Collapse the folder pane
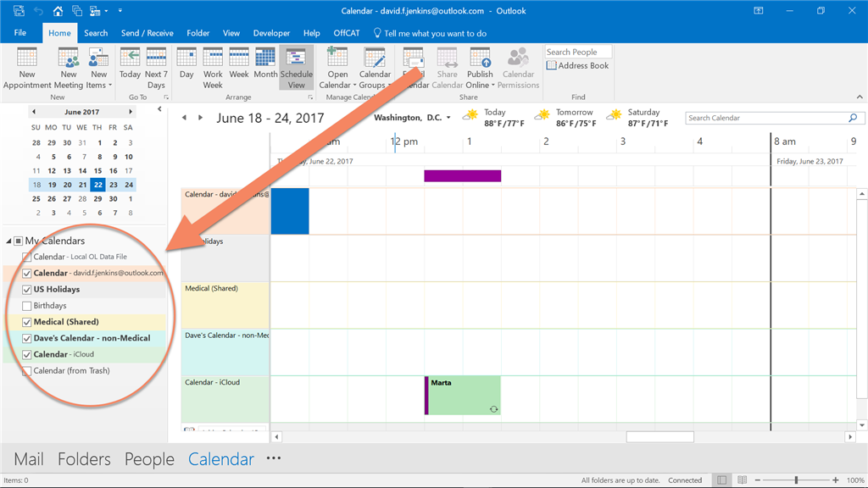The width and height of the screenshot is (868, 488). 159,109
